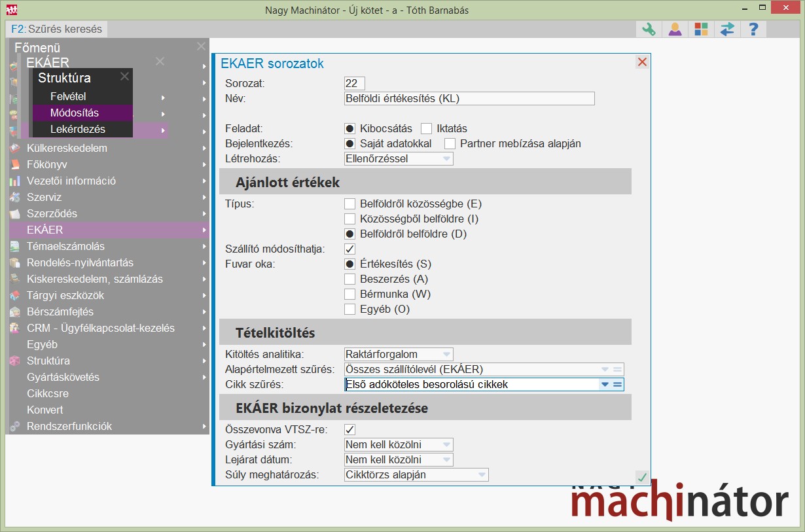Select Partner mebízása alapján option

tap(450, 143)
